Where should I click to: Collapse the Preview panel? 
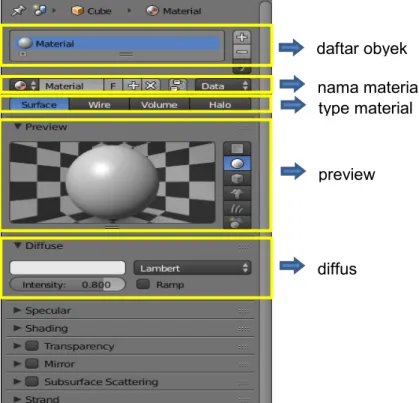(18, 126)
